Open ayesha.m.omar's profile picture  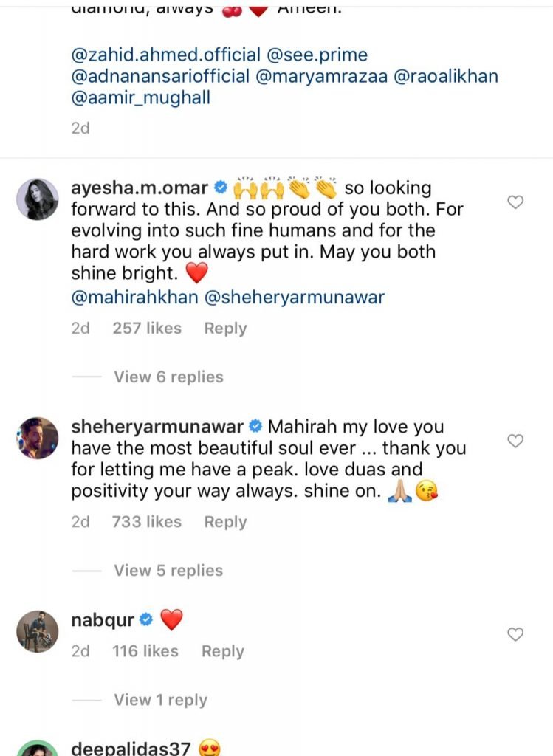click(x=37, y=199)
